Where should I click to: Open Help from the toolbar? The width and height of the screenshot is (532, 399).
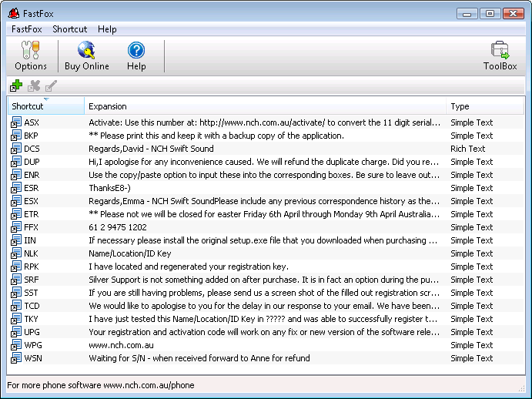tap(136, 55)
